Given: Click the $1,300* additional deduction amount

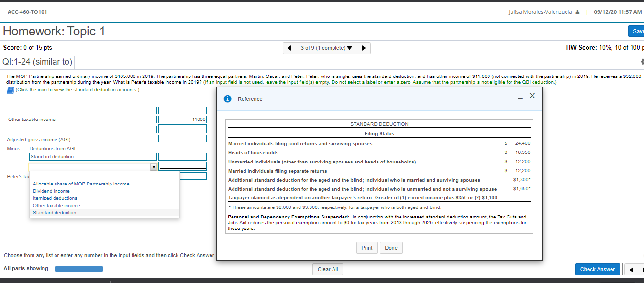Looking at the screenshot, I should point(522,180).
